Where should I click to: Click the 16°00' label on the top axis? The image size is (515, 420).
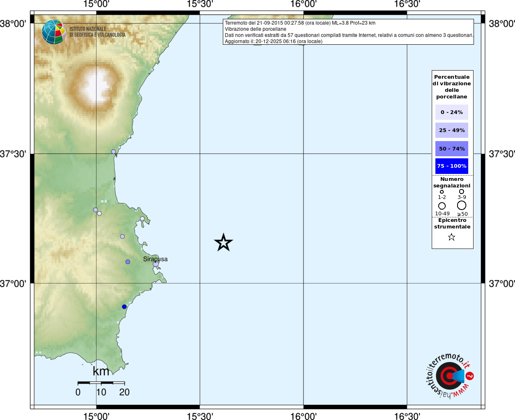click(304, 4)
